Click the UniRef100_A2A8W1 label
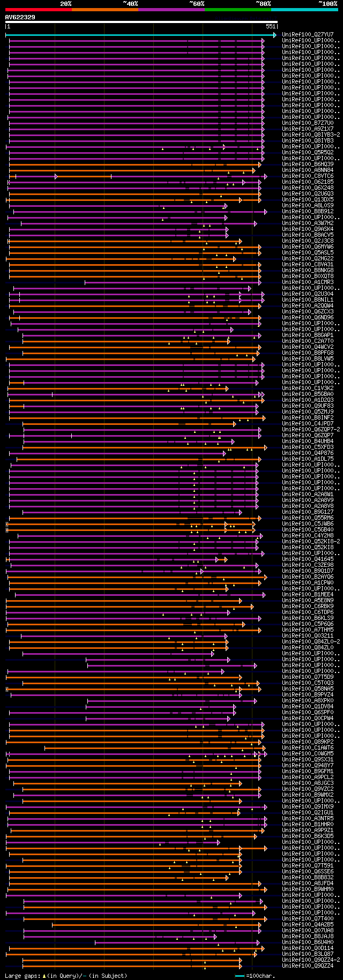Viewport: 343px width, 980px height. (308, 494)
